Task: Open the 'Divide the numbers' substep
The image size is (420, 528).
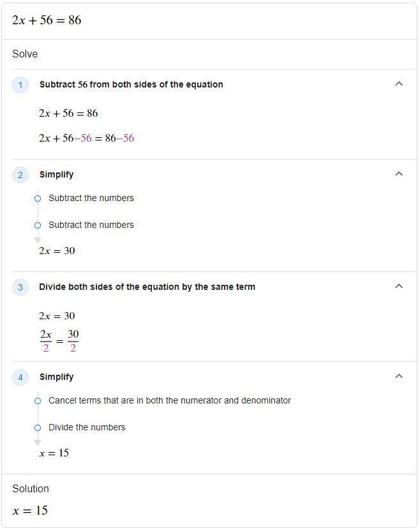Action: [x=87, y=427]
